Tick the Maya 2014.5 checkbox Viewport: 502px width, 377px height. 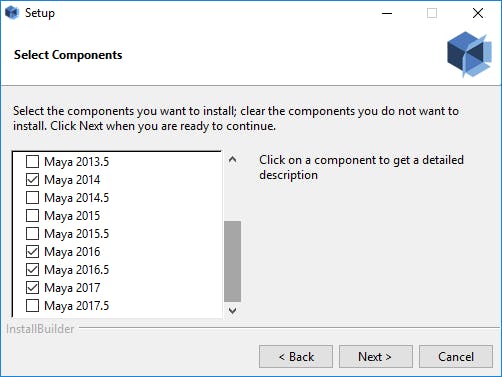(32, 198)
